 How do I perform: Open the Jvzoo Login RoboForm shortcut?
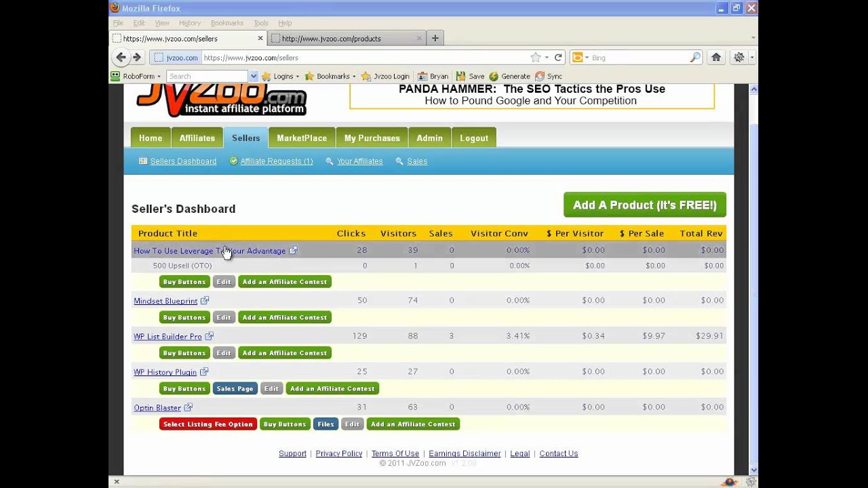click(x=385, y=76)
